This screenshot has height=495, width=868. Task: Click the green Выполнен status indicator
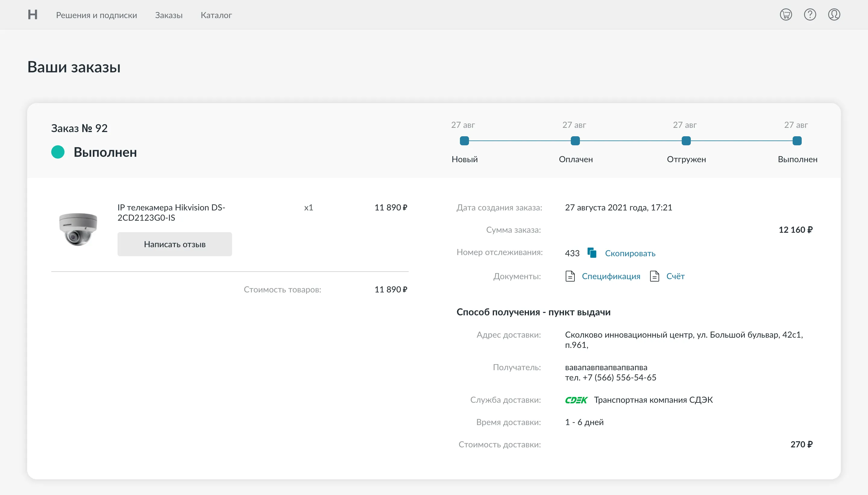click(58, 152)
